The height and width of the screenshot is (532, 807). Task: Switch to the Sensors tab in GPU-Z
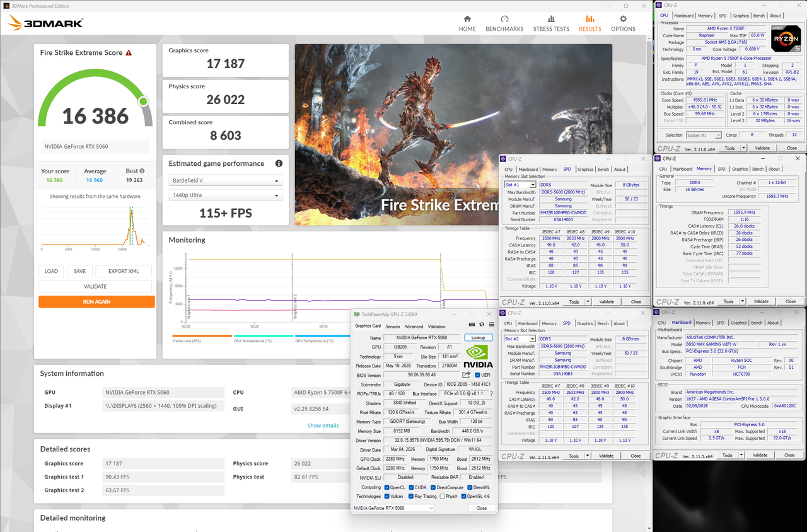point(393,327)
